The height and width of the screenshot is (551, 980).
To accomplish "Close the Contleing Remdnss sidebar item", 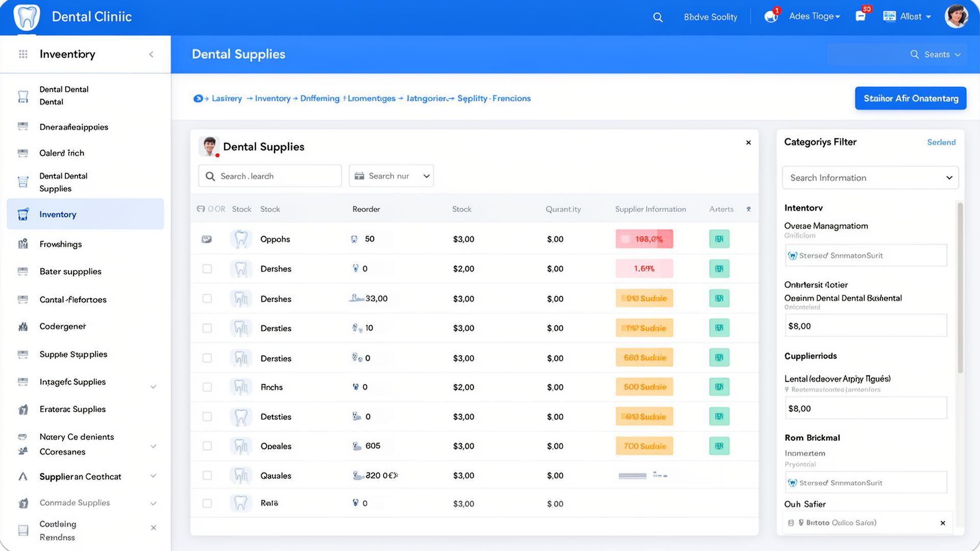I will point(154,528).
